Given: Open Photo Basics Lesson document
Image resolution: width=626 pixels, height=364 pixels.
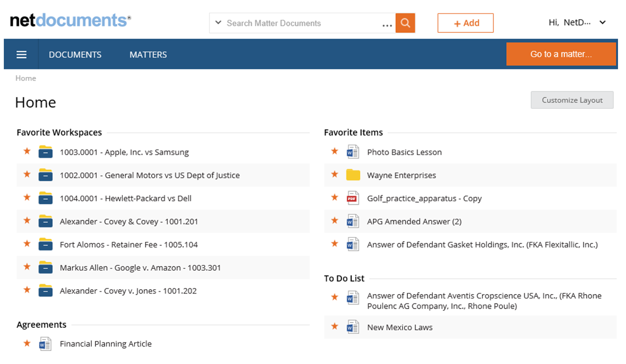Looking at the screenshot, I should [x=404, y=152].
